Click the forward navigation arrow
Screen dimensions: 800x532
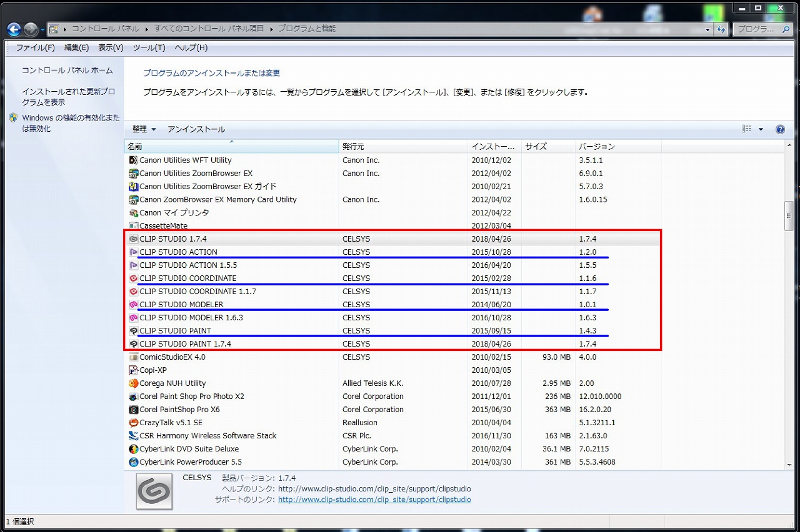point(31,29)
